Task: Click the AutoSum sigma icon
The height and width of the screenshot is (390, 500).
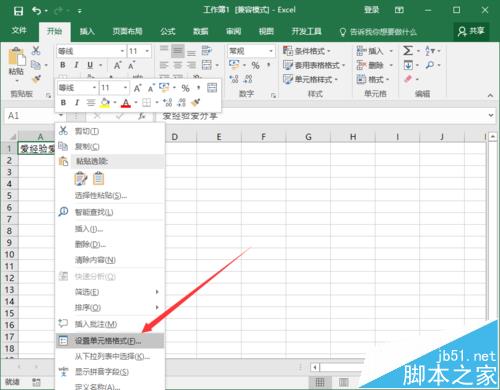Action: (408, 51)
